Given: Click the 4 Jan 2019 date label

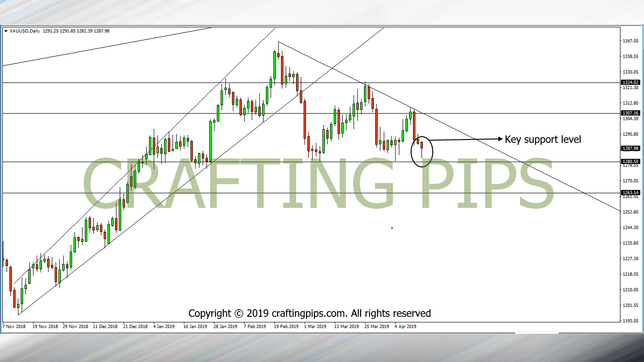Looking at the screenshot, I should click(x=164, y=326).
